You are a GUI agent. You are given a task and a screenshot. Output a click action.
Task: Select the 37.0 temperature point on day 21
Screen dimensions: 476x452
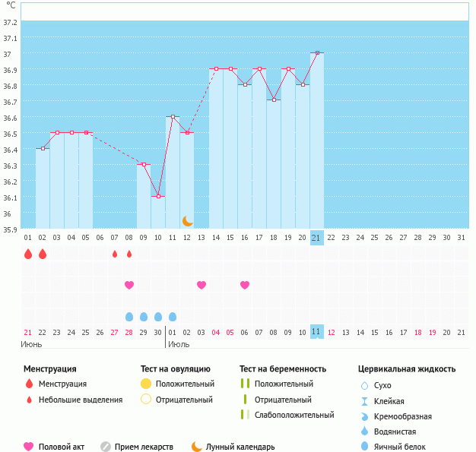click(x=317, y=53)
